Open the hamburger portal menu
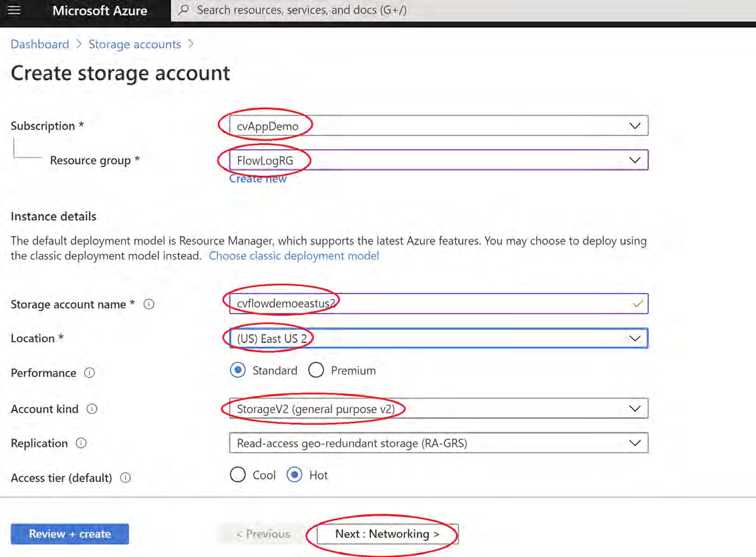The width and height of the screenshot is (756, 557). [14, 10]
